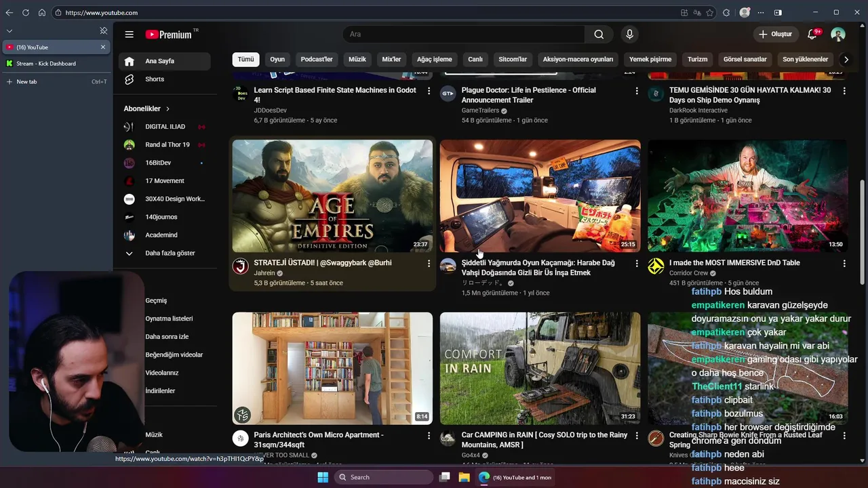Select the Canlı filter chip
The height and width of the screenshot is (488, 868).
pyautogui.click(x=475, y=60)
